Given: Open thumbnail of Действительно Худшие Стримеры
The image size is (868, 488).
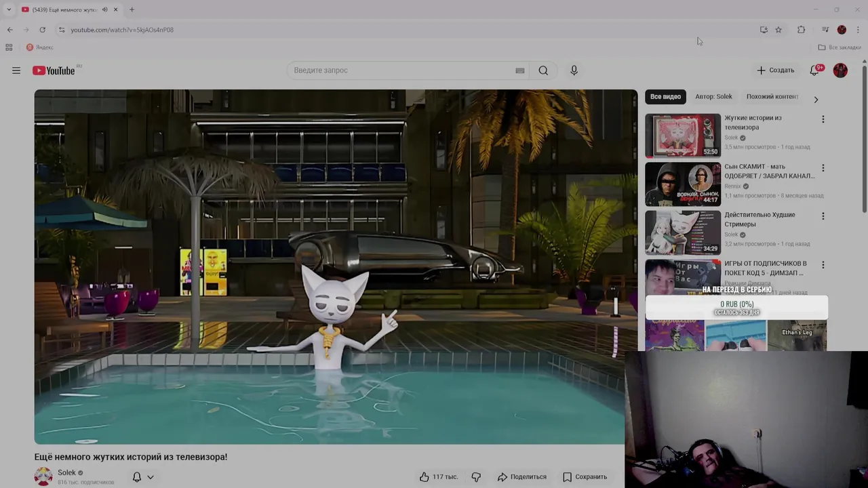Looking at the screenshot, I should (x=683, y=232).
